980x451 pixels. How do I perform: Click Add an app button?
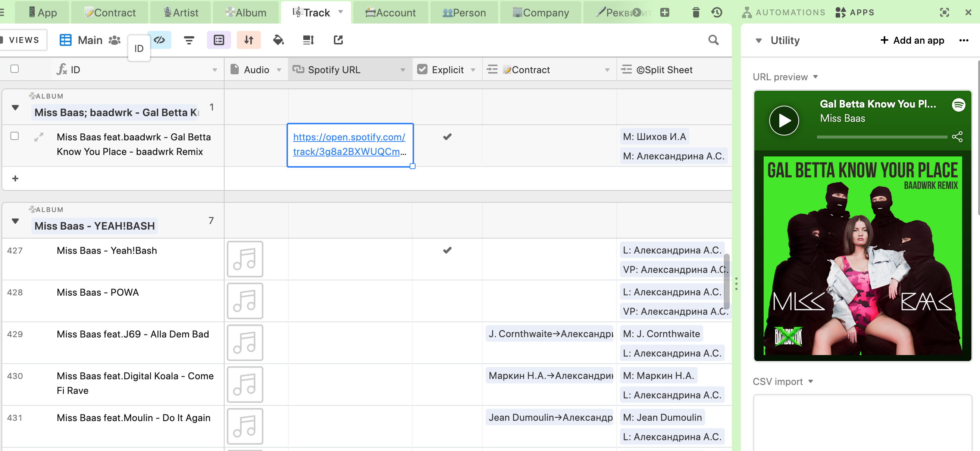tap(912, 40)
